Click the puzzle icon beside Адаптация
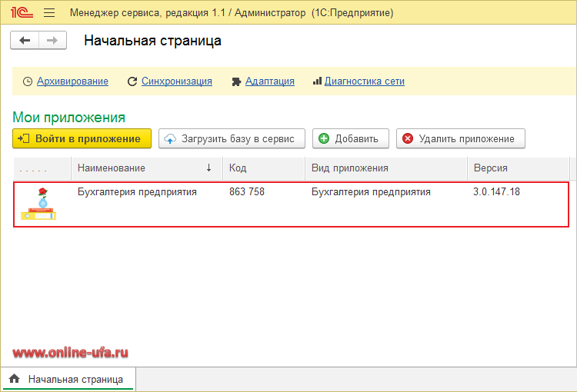Image resolution: width=577 pixels, height=392 pixels. click(x=236, y=81)
